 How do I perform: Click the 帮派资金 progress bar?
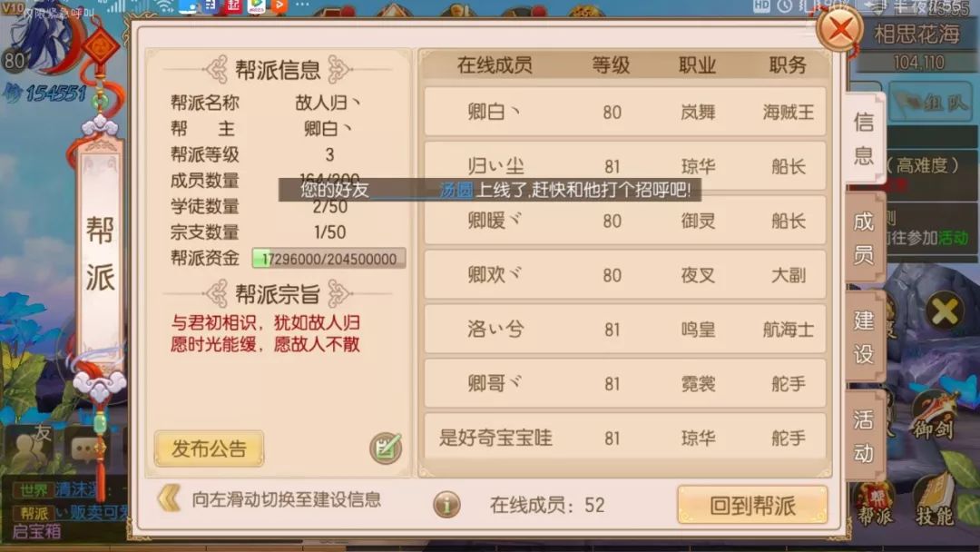pos(328,258)
